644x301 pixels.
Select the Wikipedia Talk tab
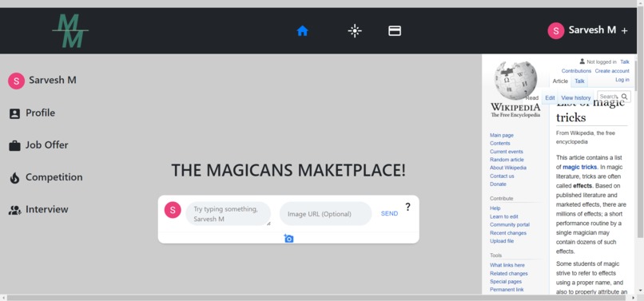[579, 81]
